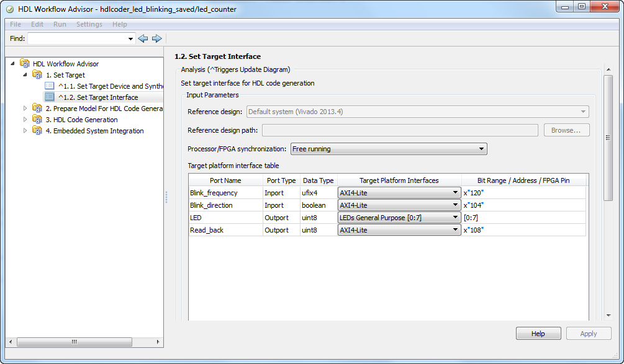Open Blink_frequency interface dropdown
The height and width of the screenshot is (364, 624).
(455, 193)
